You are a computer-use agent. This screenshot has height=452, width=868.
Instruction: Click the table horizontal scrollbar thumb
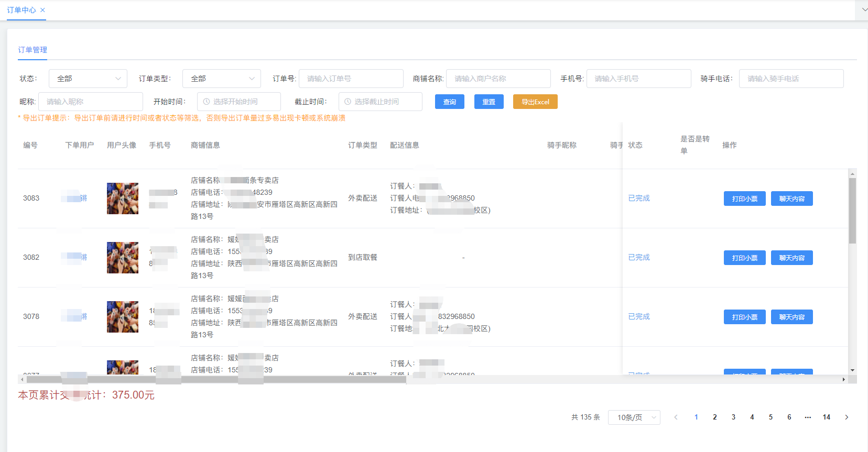pos(216,379)
